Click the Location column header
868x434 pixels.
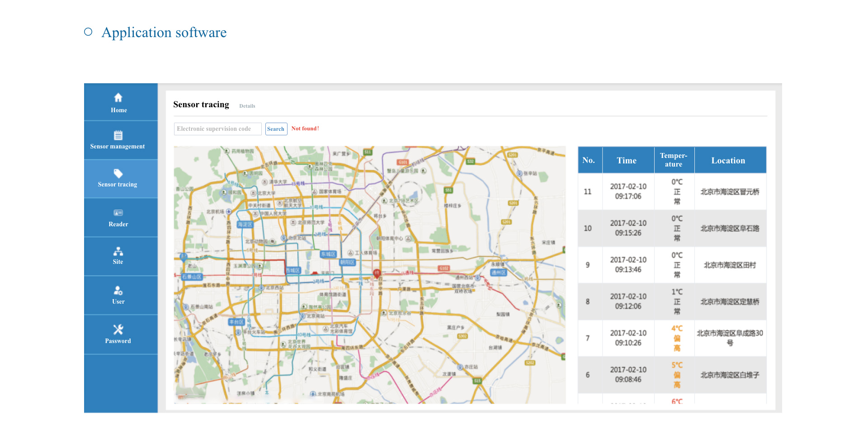coord(728,160)
